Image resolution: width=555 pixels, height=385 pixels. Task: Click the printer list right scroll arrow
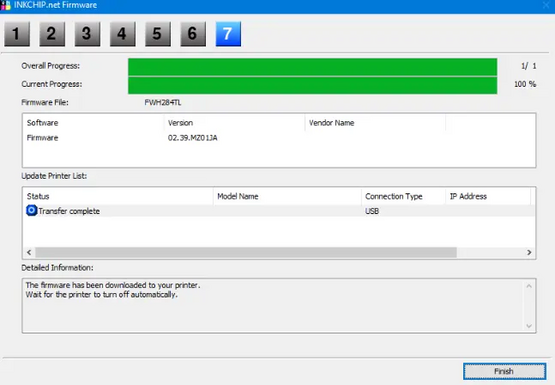[529, 252]
